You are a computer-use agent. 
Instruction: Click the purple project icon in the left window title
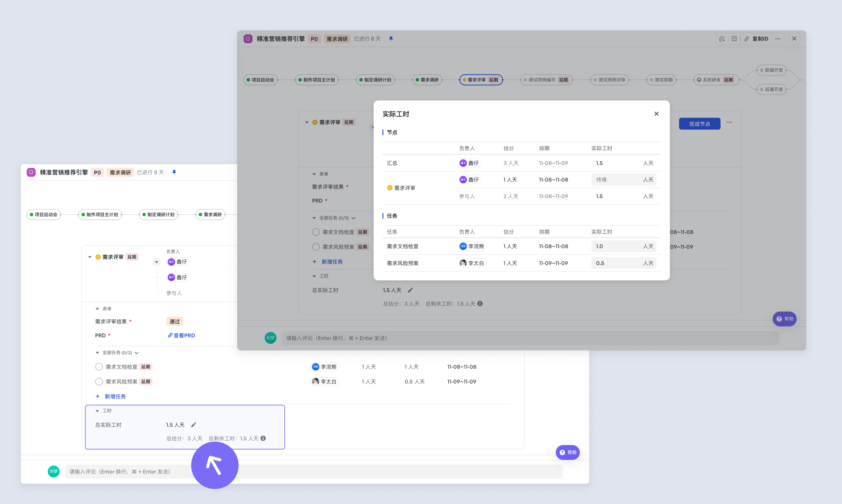(31, 172)
